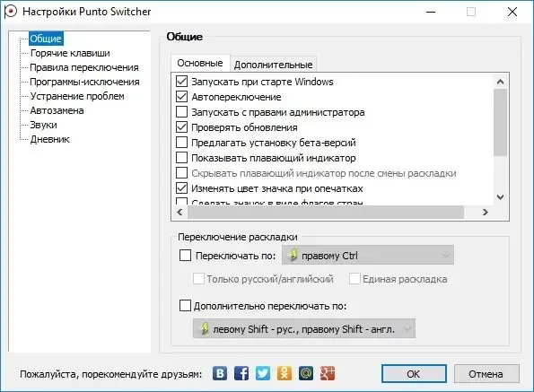Share via the Google+ icon
Image resolution: width=534 pixels, height=392 pixels.
[x=328, y=374]
